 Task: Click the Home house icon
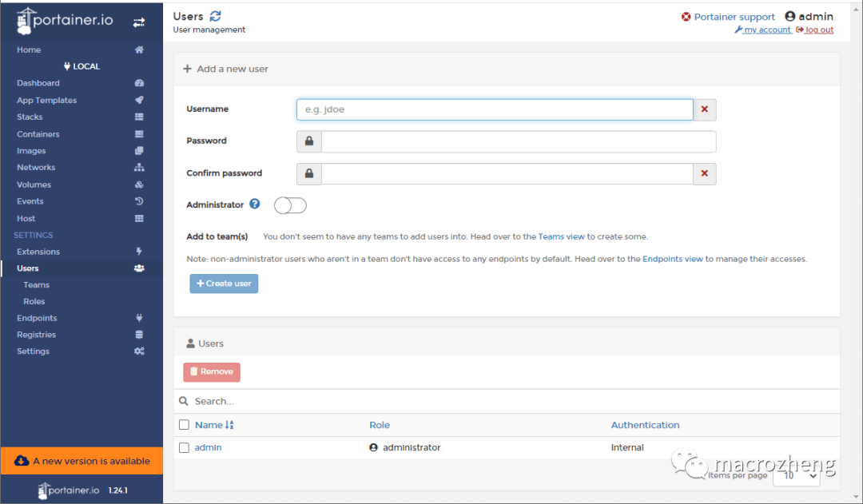[x=139, y=50]
